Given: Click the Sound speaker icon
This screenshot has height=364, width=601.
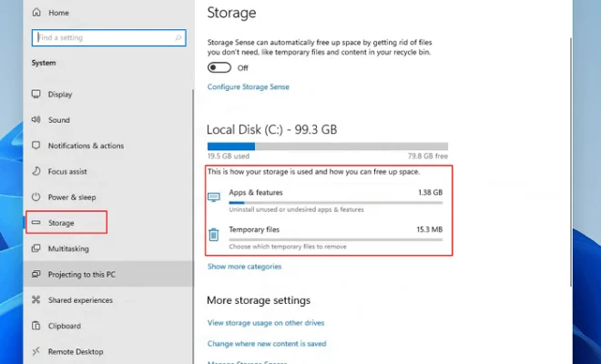Looking at the screenshot, I should point(36,119).
